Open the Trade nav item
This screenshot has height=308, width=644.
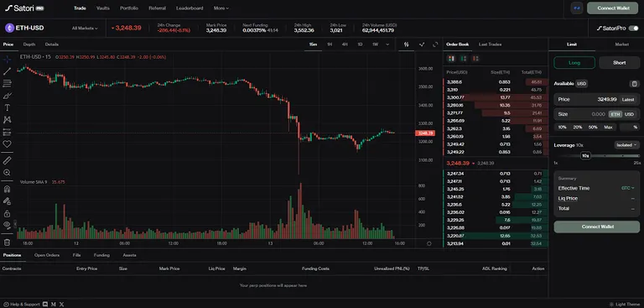pyautogui.click(x=80, y=8)
